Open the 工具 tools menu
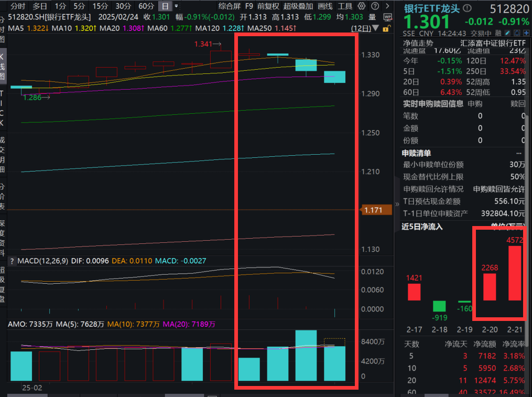 [345, 6]
